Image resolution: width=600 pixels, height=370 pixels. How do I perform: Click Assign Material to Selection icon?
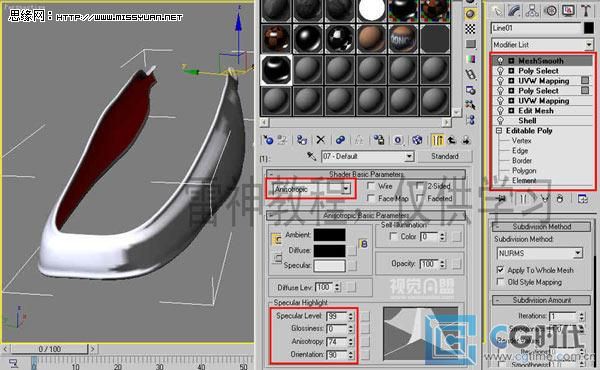pos(302,140)
